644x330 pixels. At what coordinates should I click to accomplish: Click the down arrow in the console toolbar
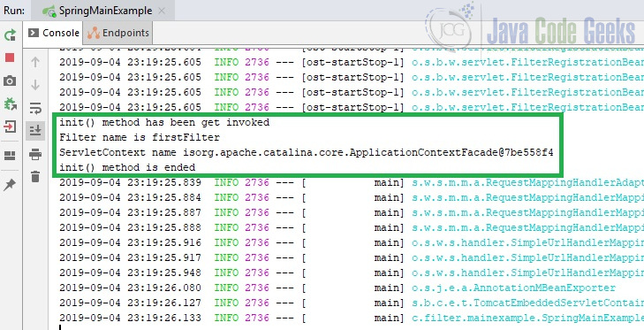[35, 85]
